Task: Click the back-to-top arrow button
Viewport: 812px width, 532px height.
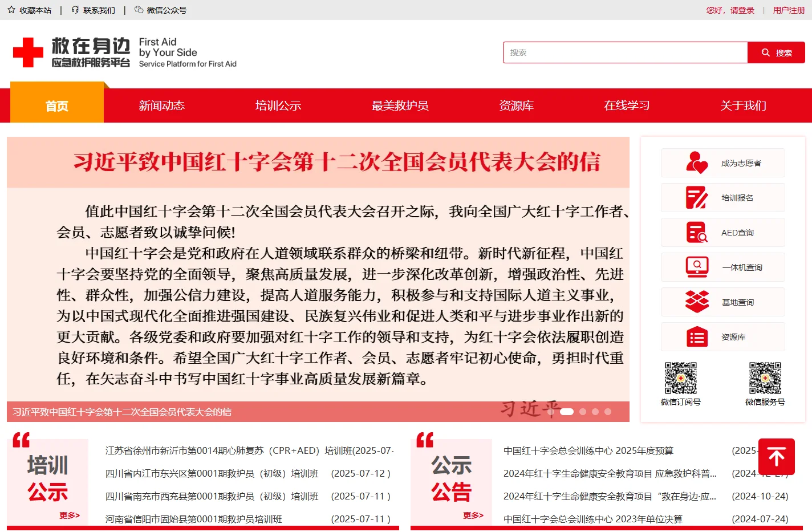Action: coord(777,457)
